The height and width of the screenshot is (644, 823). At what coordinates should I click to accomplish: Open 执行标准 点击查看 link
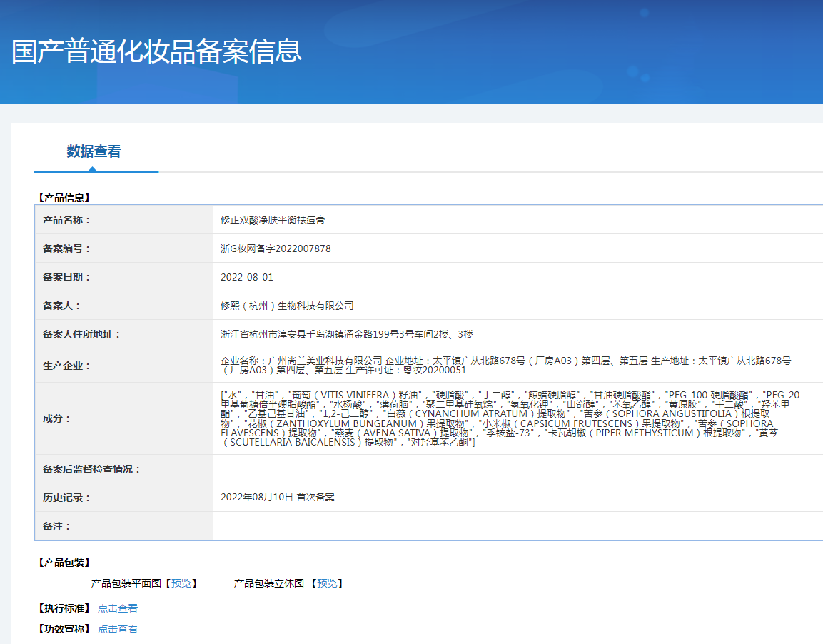tap(118, 608)
